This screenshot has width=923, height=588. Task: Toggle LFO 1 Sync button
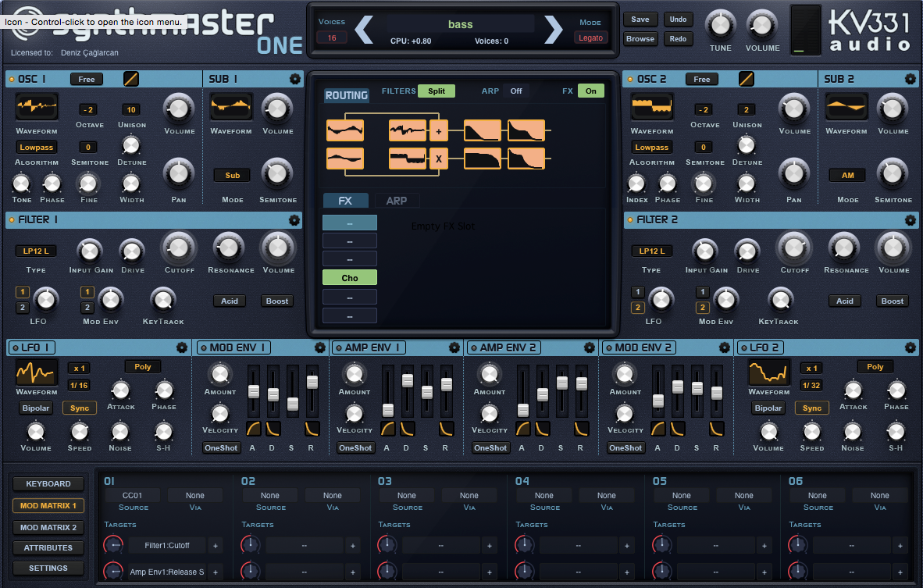[80, 408]
